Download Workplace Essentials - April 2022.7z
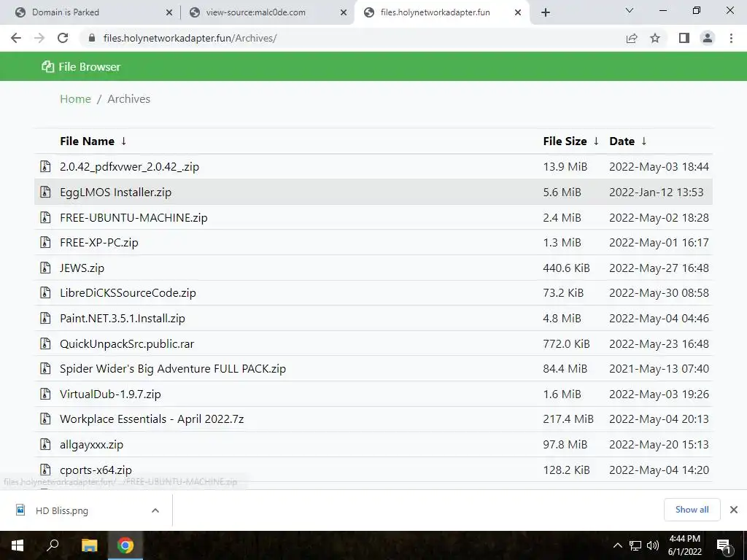Image resolution: width=747 pixels, height=560 pixels. click(152, 419)
